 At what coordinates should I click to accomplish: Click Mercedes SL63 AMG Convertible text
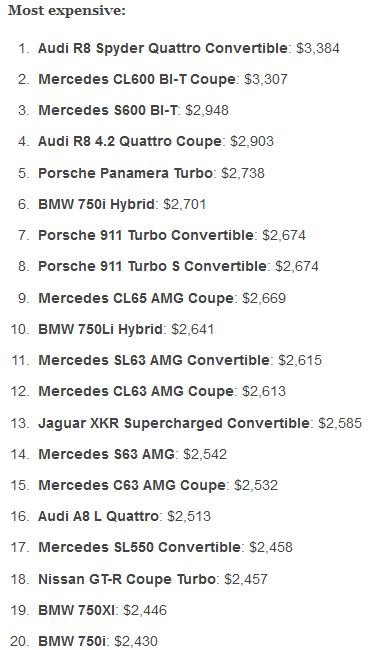[x=154, y=360]
